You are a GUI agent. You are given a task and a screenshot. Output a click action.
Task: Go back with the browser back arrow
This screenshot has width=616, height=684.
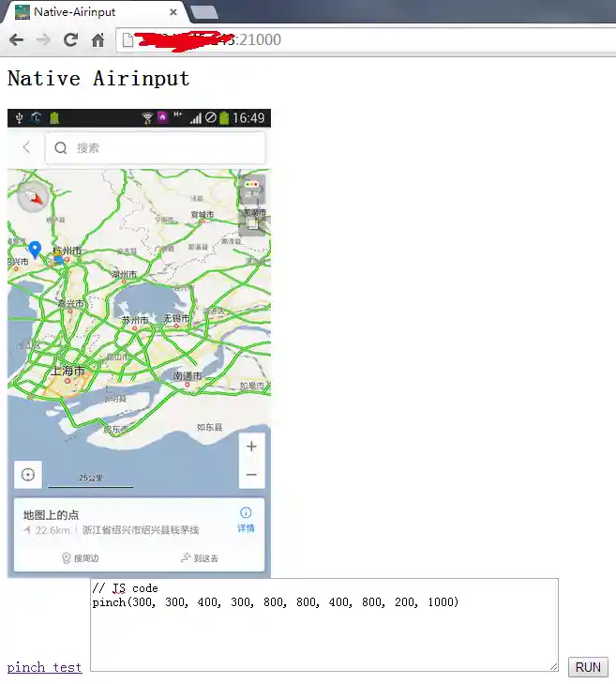point(16,40)
